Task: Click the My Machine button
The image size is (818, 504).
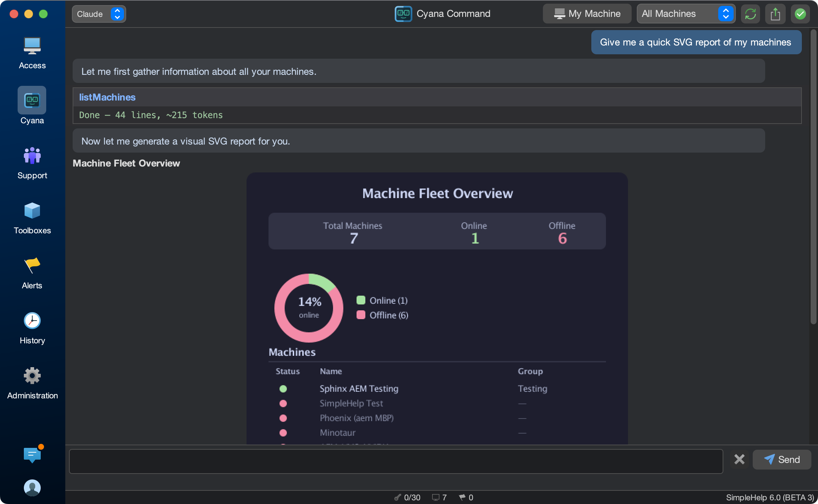Action: point(587,14)
